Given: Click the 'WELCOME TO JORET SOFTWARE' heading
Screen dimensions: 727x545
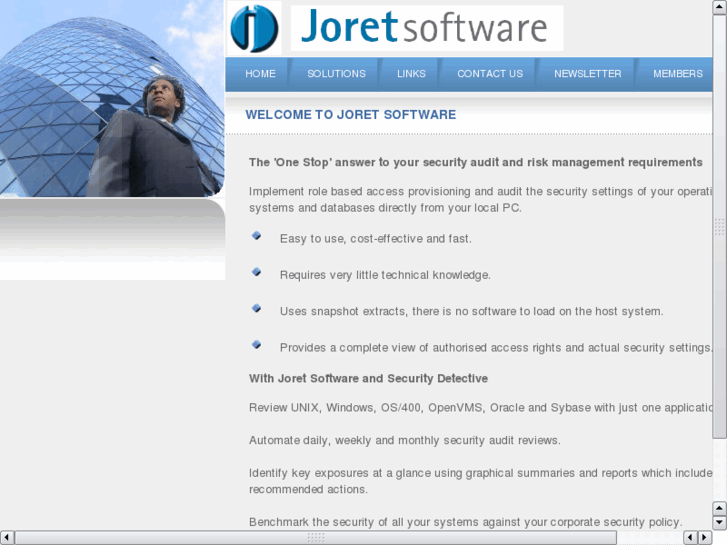Looking at the screenshot, I should [351, 115].
